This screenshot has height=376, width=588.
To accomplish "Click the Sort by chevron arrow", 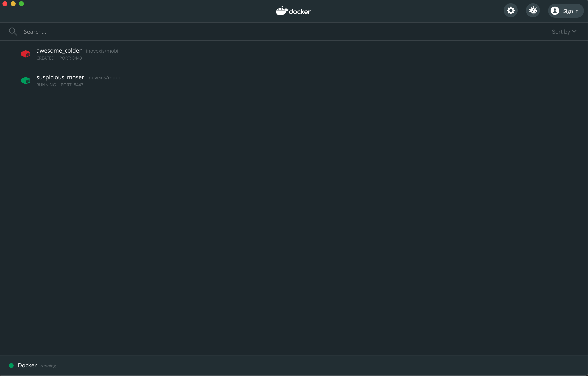I will pyautogui.click(x=574, y=31).
